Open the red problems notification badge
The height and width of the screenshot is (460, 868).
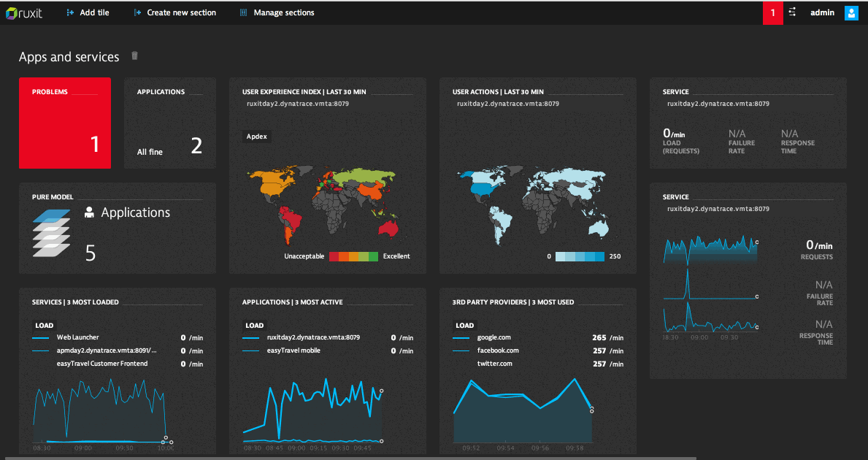tap(773, 12)
